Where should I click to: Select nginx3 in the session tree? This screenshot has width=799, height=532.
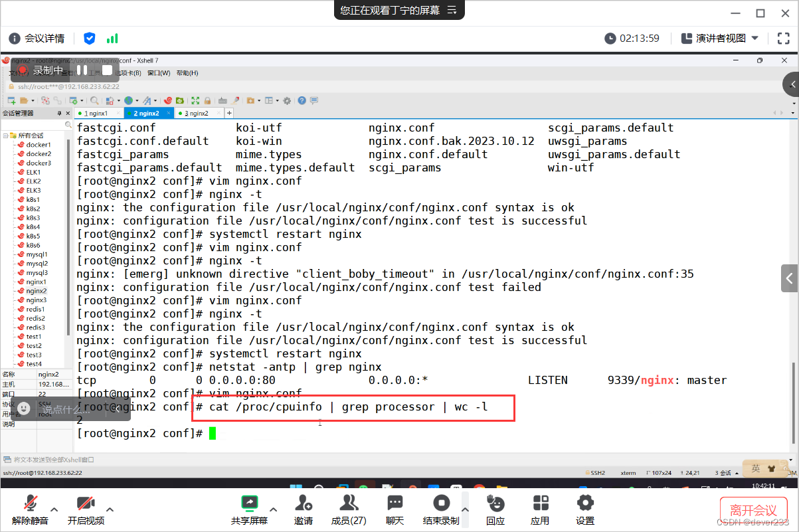pyautogui.click(x=37, y=300)
